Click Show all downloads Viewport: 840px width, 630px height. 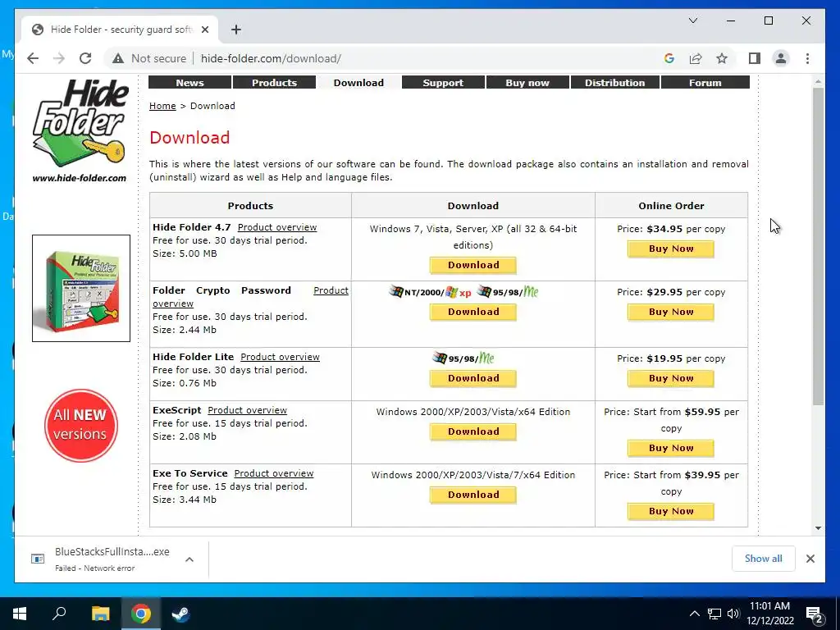[764, 559]
